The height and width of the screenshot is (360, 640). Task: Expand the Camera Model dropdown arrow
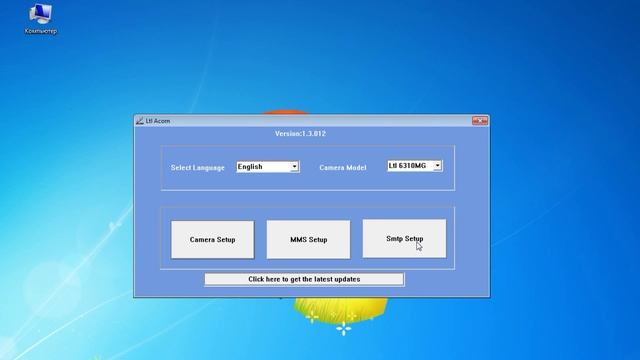tap(437, 166)
